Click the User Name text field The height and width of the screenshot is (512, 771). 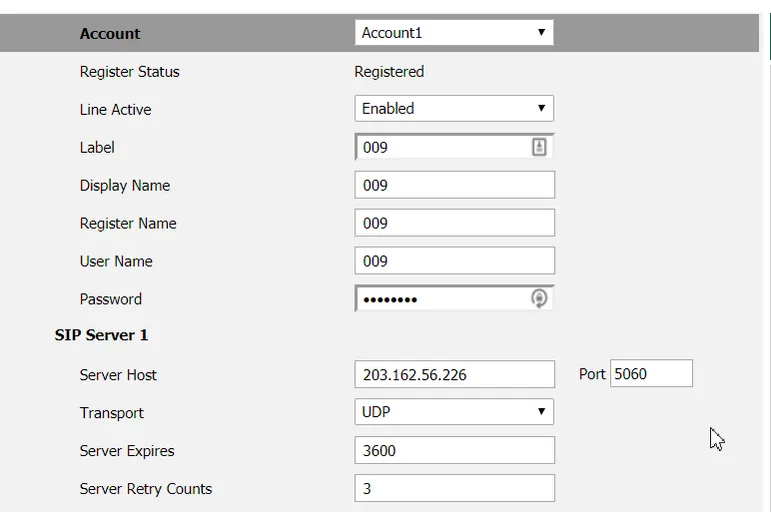[454, 261]
